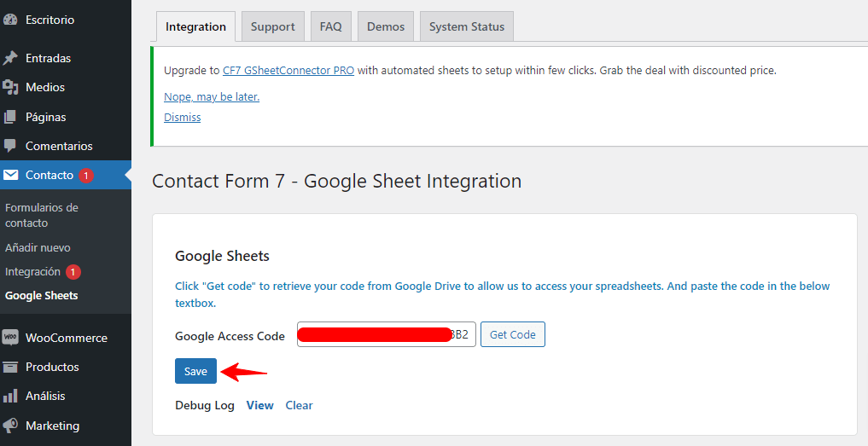The image size is (868, 446).
Task: Open the Páginas menu
Action: pos(46,118)
